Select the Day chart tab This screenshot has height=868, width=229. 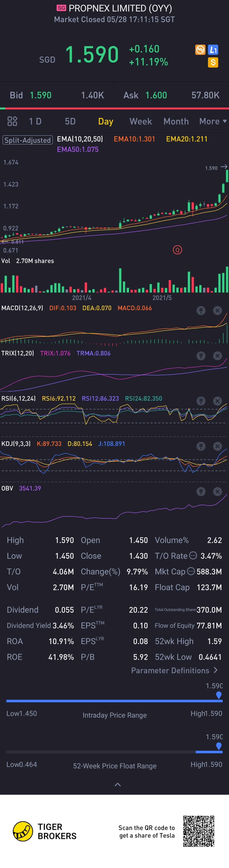[106, 122]
